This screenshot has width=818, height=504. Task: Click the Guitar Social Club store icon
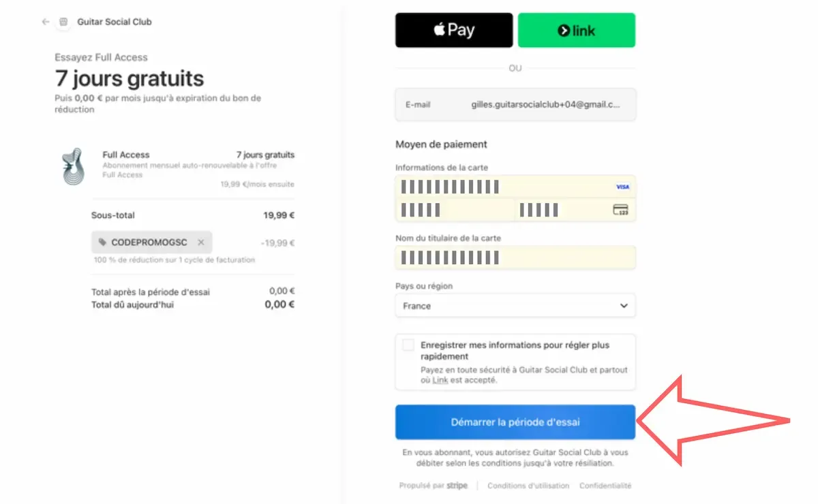[63, 22]
